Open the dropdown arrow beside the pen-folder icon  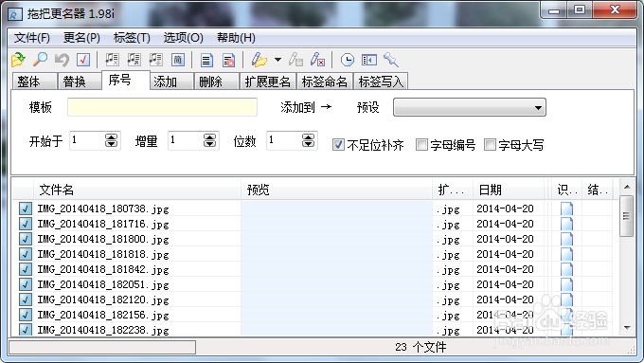277,60
